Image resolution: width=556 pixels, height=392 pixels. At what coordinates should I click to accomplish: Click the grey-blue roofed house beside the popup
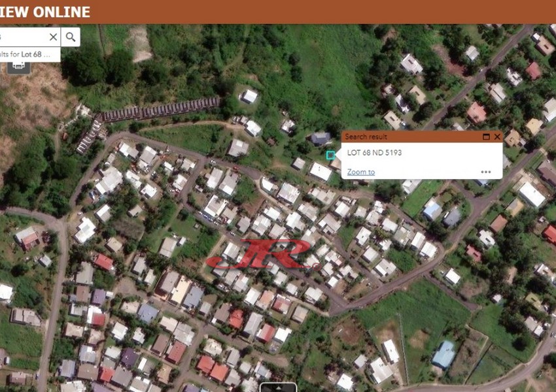tap(321, 139)
